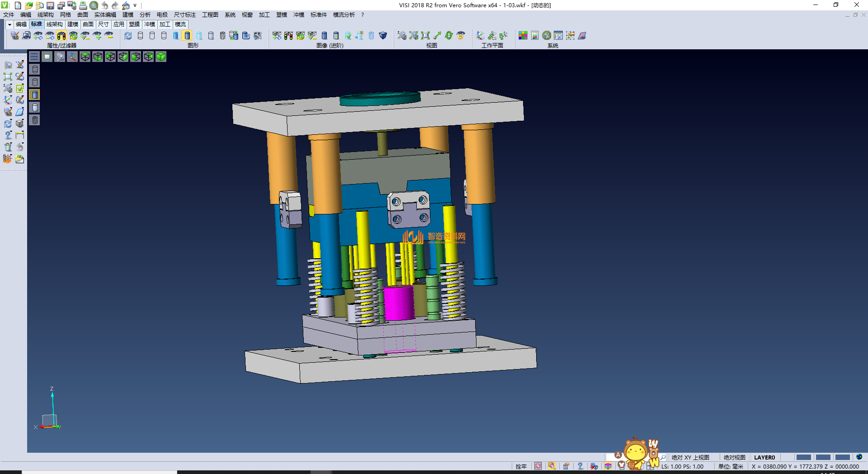
Task: Click the smiley eye icon in 视图 group
Action: click(461, 36)
